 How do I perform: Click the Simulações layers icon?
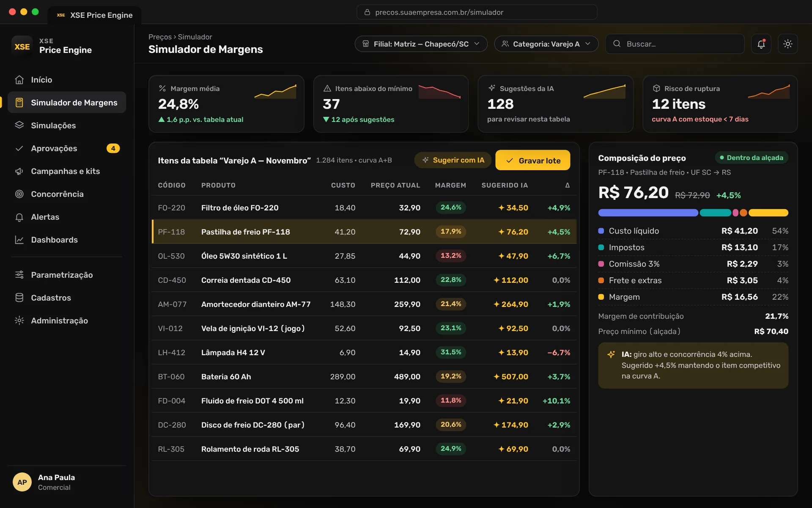click(19, 125)
